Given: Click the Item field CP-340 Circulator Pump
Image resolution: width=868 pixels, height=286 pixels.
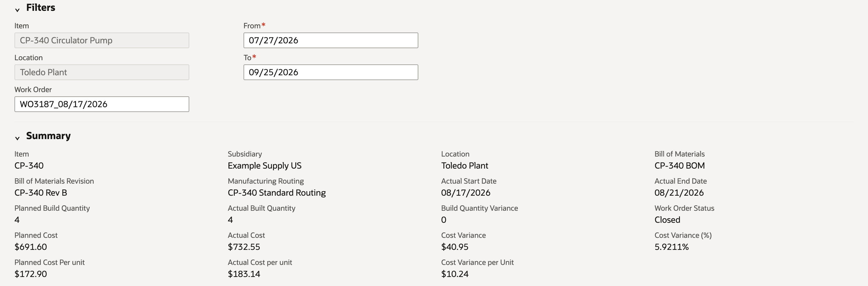Looking at the screenshot, I should 102,40.
